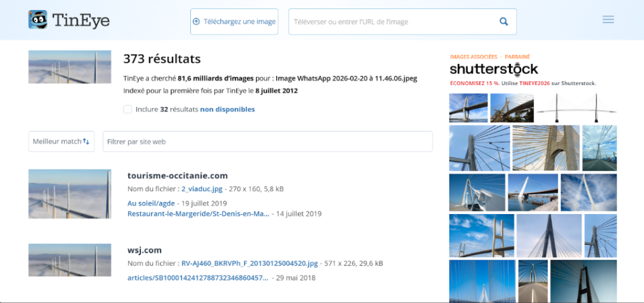Open the Au soleil/agde link
This screenshot has height=303, width=644.
tap(151, 203)
